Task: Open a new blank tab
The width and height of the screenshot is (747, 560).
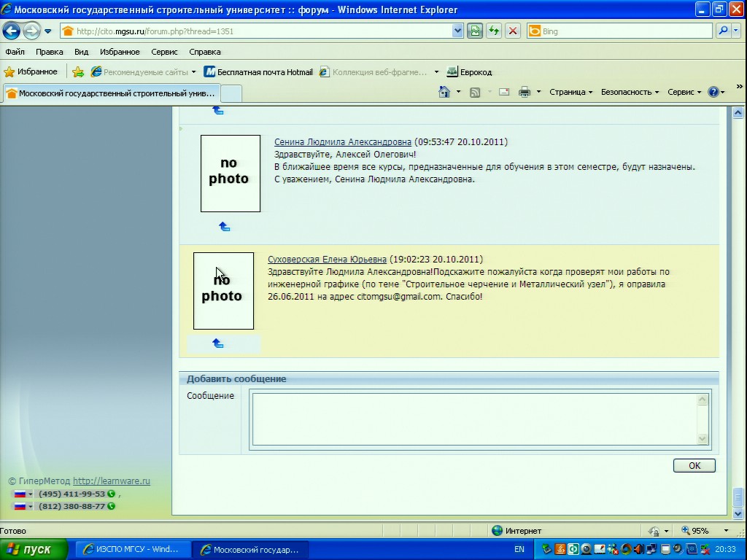Action: coord(231,93)
